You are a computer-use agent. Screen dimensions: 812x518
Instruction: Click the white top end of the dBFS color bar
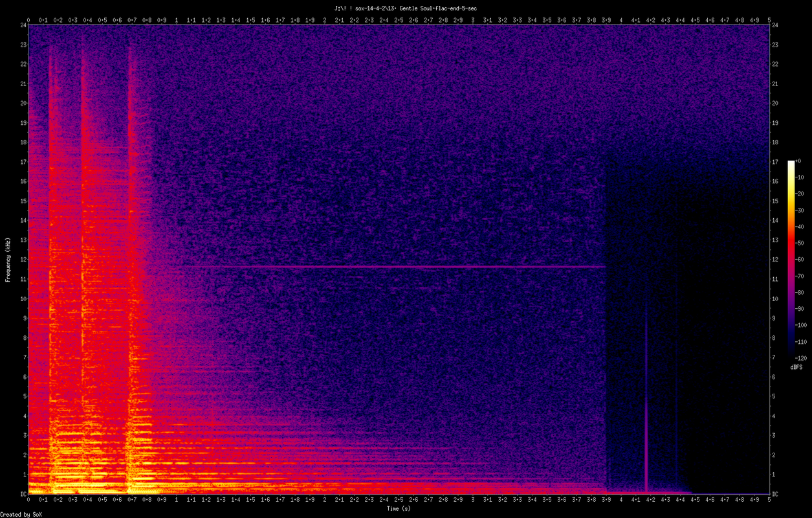[791, 164]
